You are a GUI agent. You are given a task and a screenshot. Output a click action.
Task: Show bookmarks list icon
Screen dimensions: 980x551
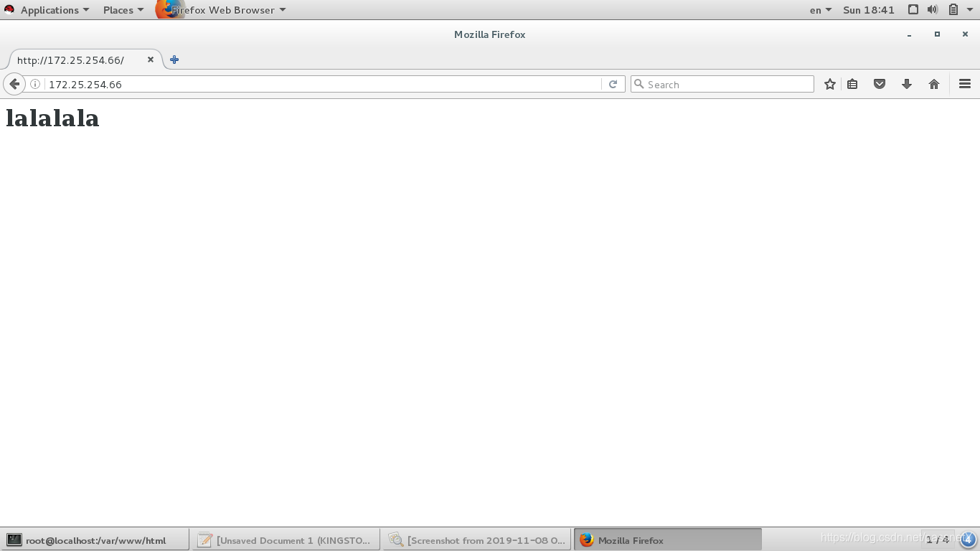pyautogui.click(x=852, y=84)
